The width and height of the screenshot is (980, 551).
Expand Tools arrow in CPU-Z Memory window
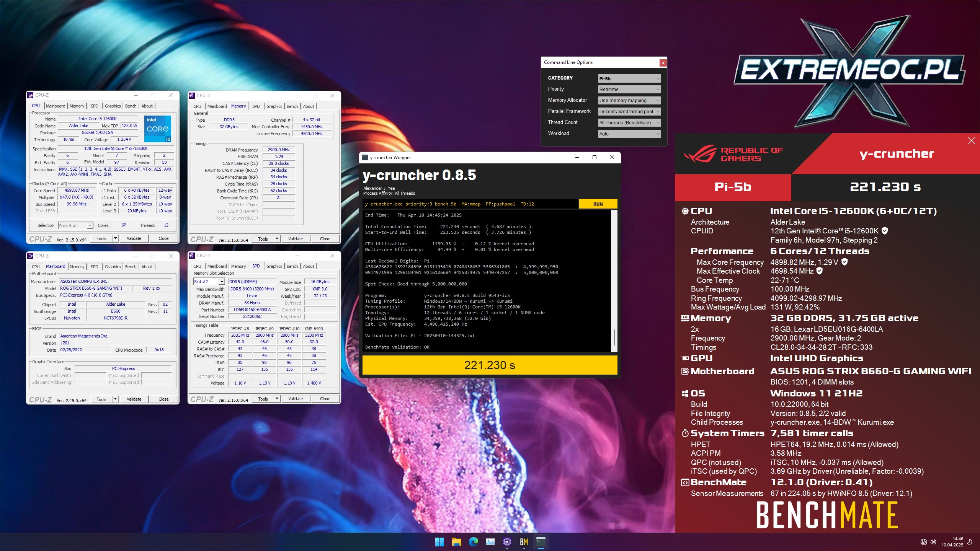pos(276,239)
